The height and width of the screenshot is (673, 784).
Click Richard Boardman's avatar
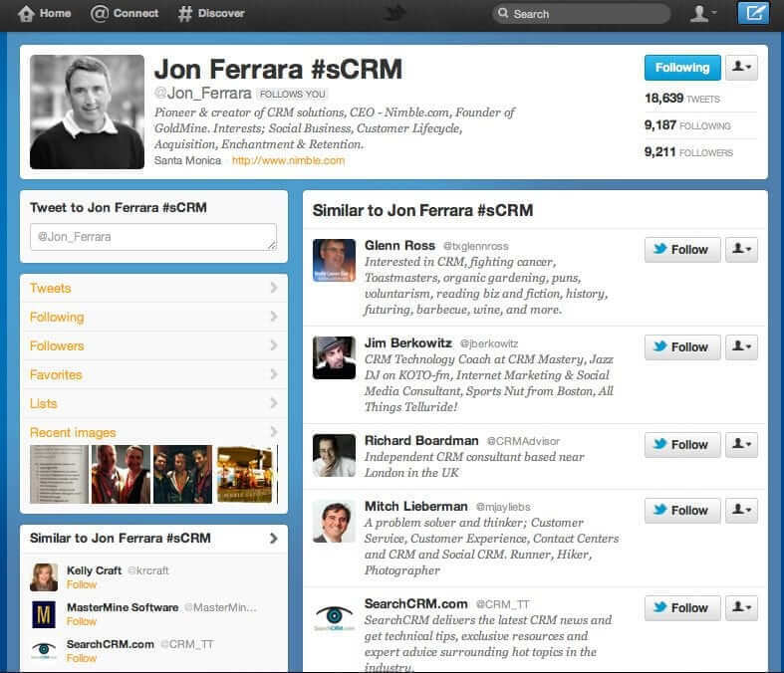334,455
